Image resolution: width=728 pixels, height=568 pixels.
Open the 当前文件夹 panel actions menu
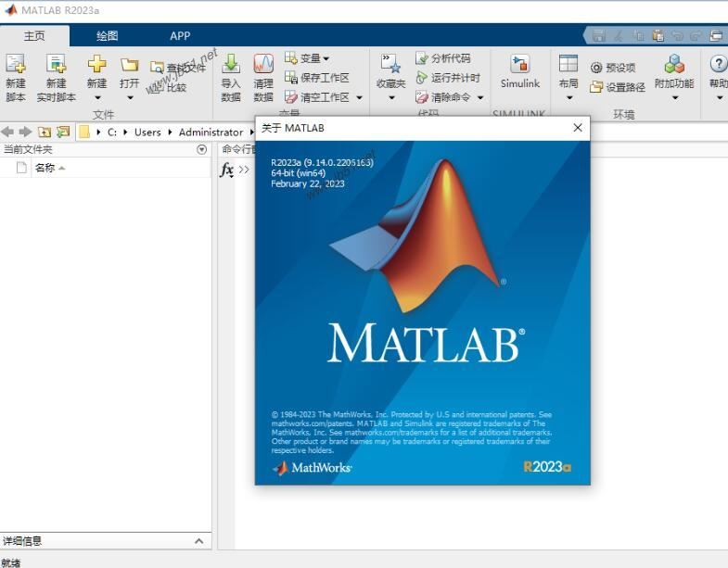[x=202, y=149]
